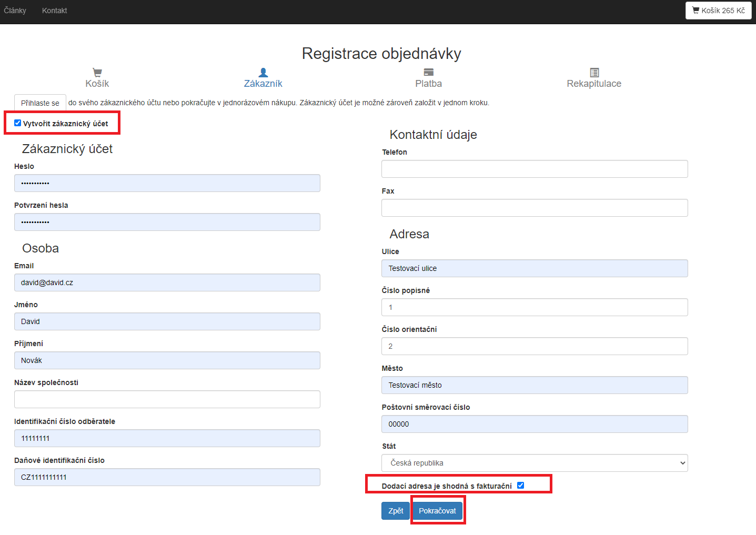Toggle Vytvořit zákaznický účet checkbox
The image size is (756, 535).
tap(17, 123)
